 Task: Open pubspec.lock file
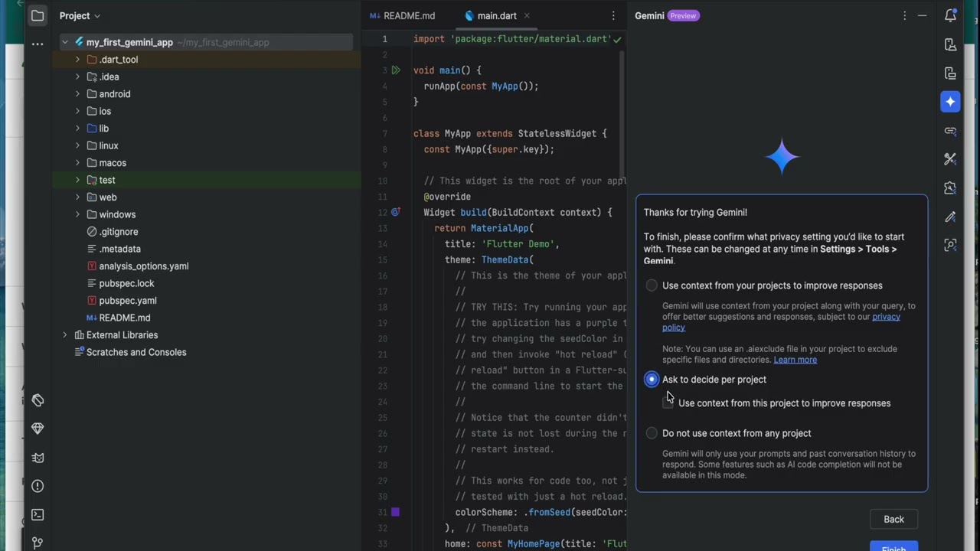(x=126, y=283)
